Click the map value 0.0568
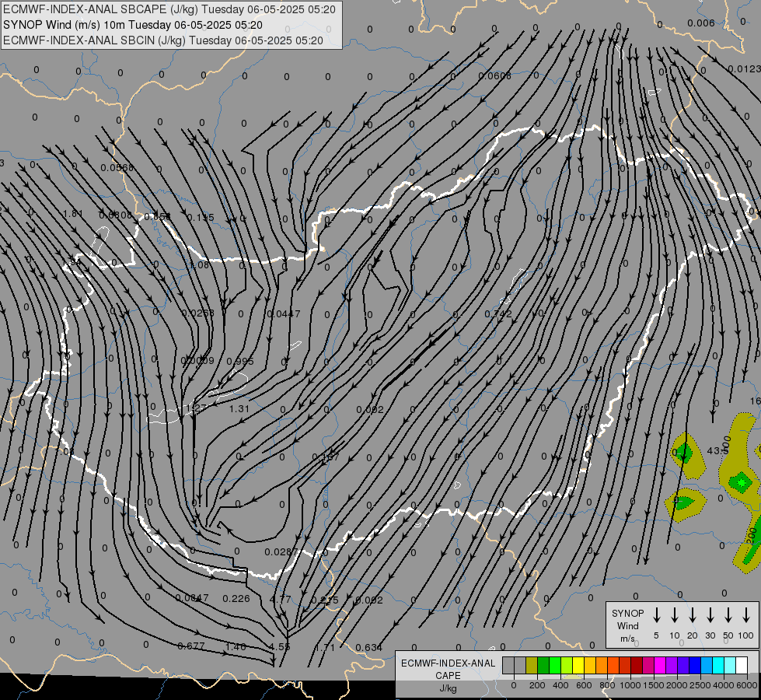The image size is (761, 700). coord(117,167)
